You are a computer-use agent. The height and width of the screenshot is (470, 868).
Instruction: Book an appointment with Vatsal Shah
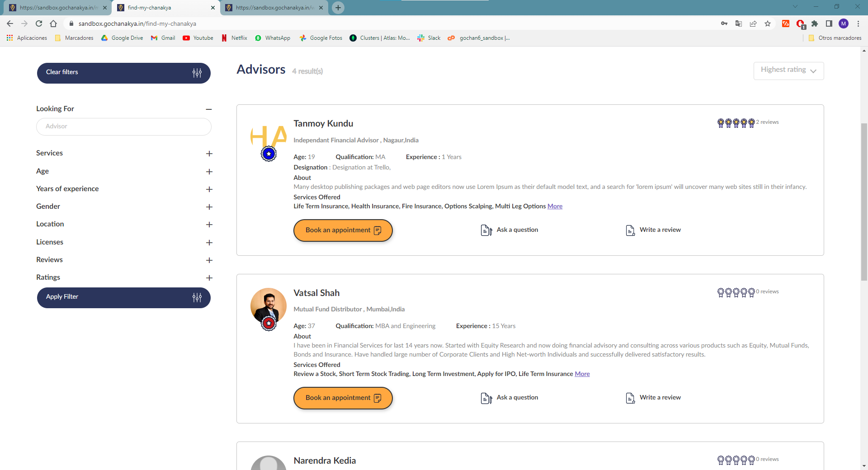343,398
